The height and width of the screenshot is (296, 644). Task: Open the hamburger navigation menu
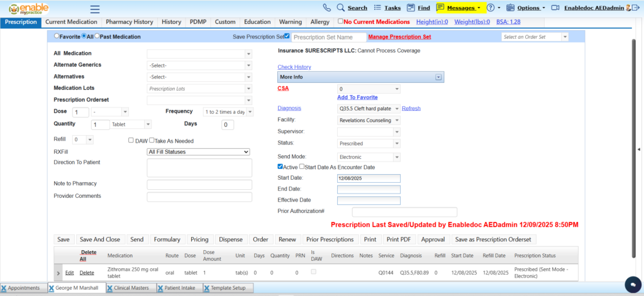pyautogui.click(x=95, y=9)
